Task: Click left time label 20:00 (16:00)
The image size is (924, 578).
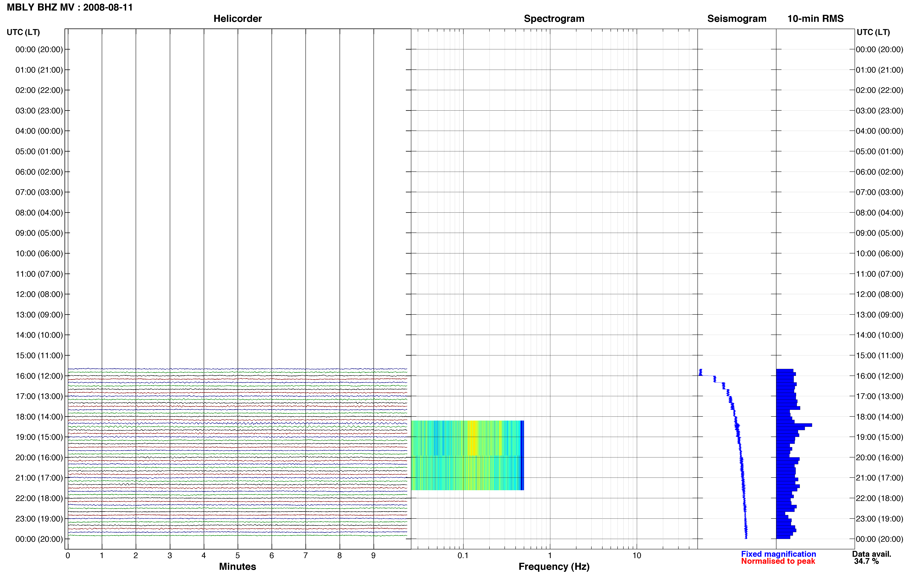Action: coord(39,458)
